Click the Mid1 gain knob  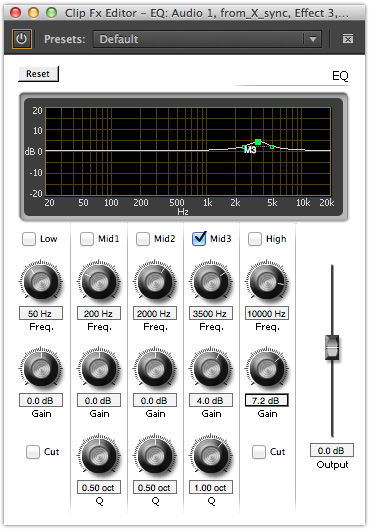point(99,368)
